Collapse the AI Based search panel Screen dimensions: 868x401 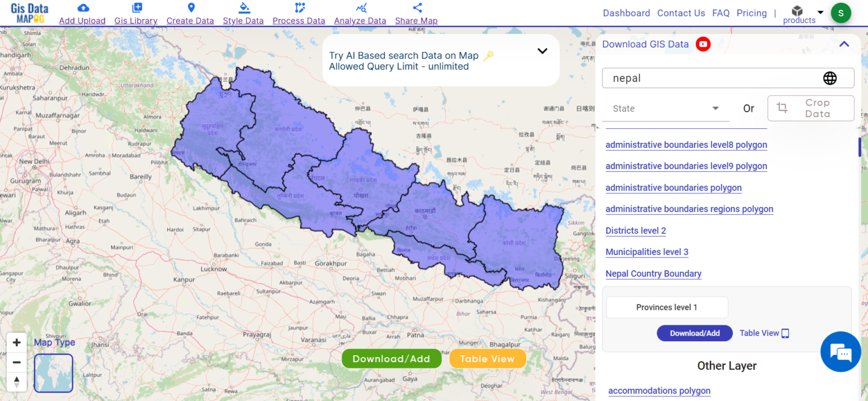click(x=542, y=50)
